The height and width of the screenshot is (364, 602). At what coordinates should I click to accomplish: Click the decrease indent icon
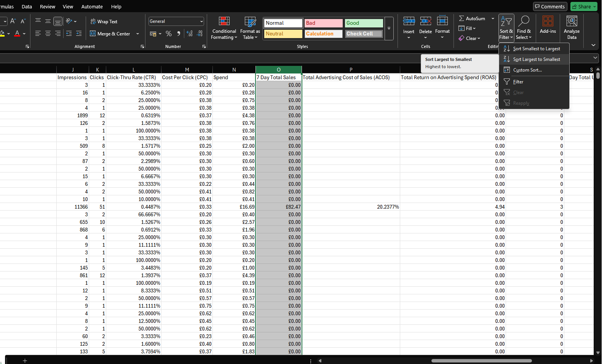coord(69,34)
